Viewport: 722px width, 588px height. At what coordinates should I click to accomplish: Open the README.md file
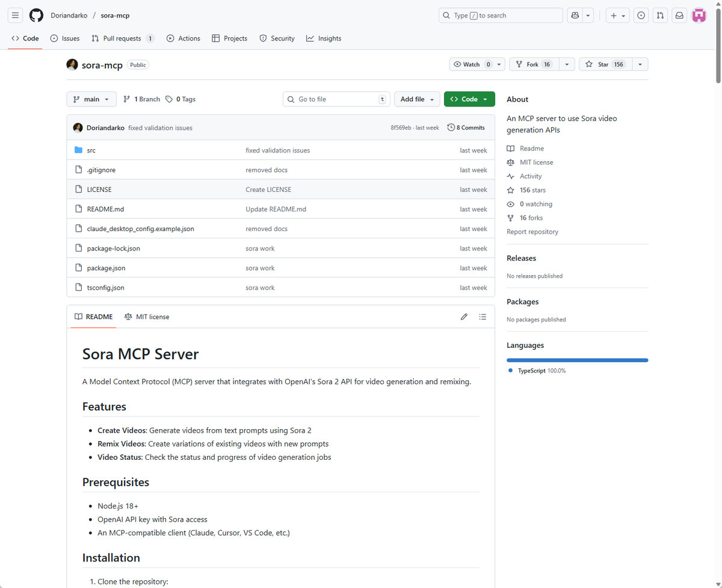(x=105, y=209)
